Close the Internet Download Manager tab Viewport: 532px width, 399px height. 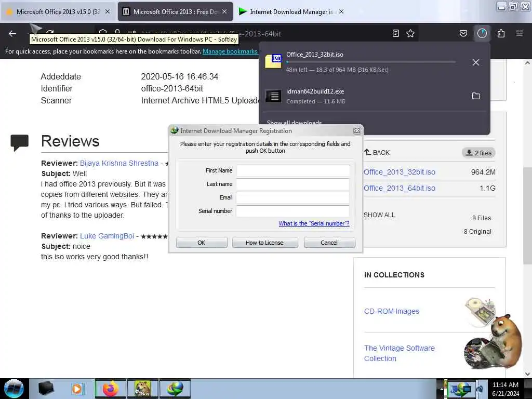click(341, 11)
